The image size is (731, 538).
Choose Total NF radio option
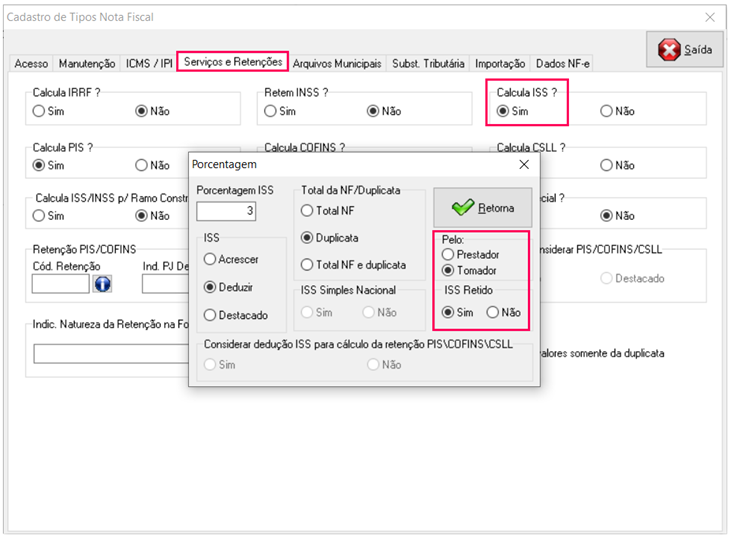pyautogui.click(x=308, y=211)
